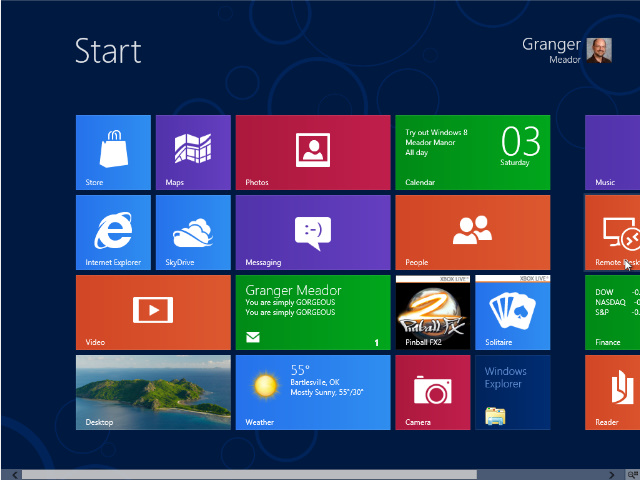Open the Remote Desktop tile
Viewport: 640px width, 480px height.
point(612,232)
